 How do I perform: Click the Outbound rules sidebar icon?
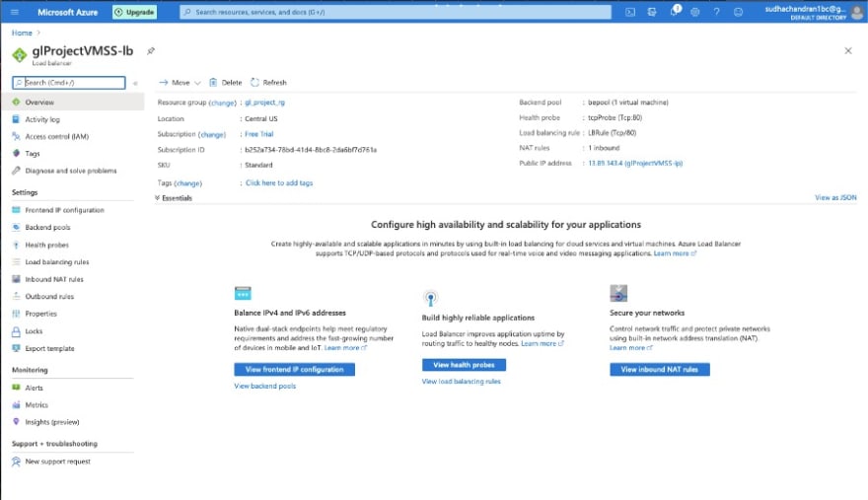click(16, 296)
